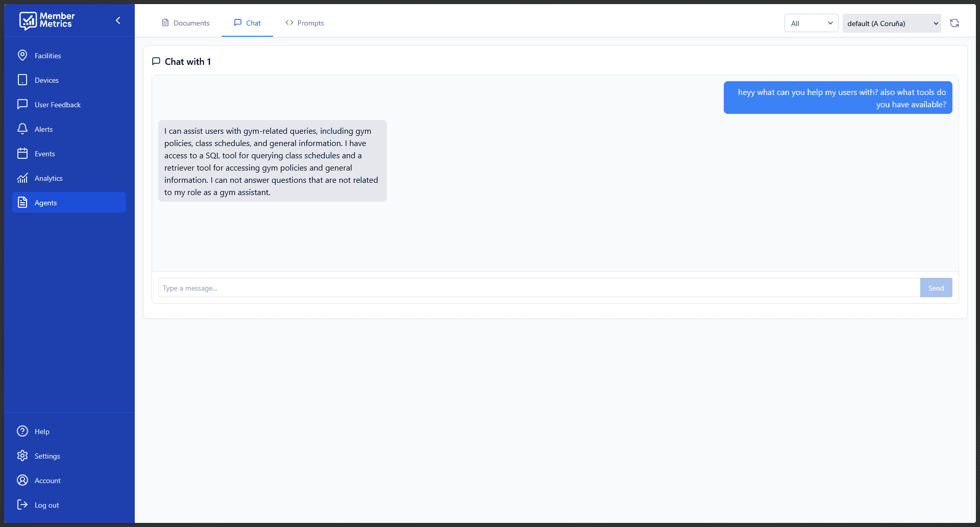Open Devices via the tablet icon
980x527 pixels.
point(22,80)
